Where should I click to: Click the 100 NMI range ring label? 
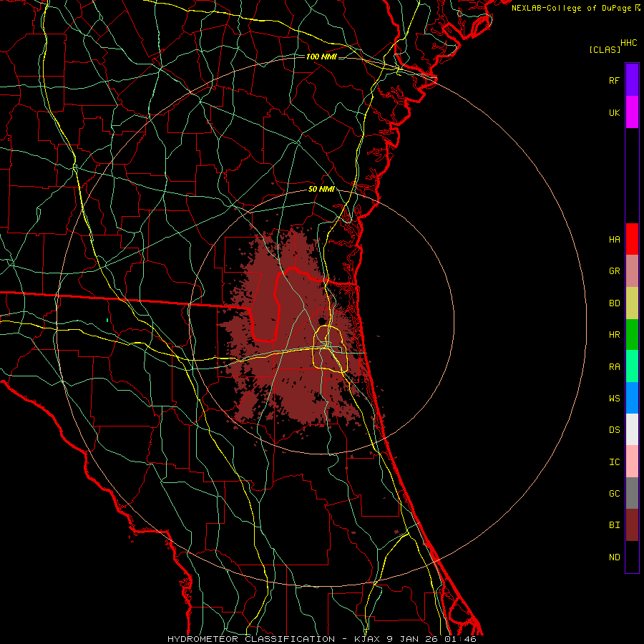point(321,57)
